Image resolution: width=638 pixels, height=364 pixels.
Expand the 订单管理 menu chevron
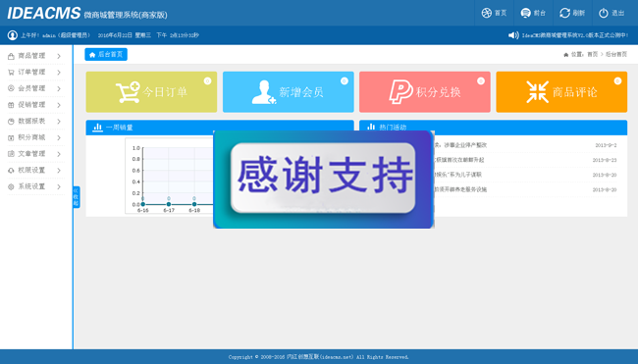coord(59,73)
